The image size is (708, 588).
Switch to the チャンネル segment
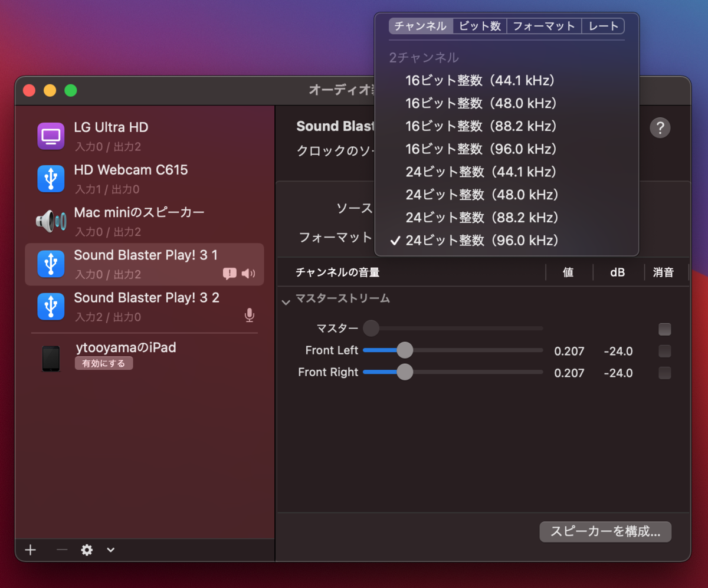coord(421,26)
